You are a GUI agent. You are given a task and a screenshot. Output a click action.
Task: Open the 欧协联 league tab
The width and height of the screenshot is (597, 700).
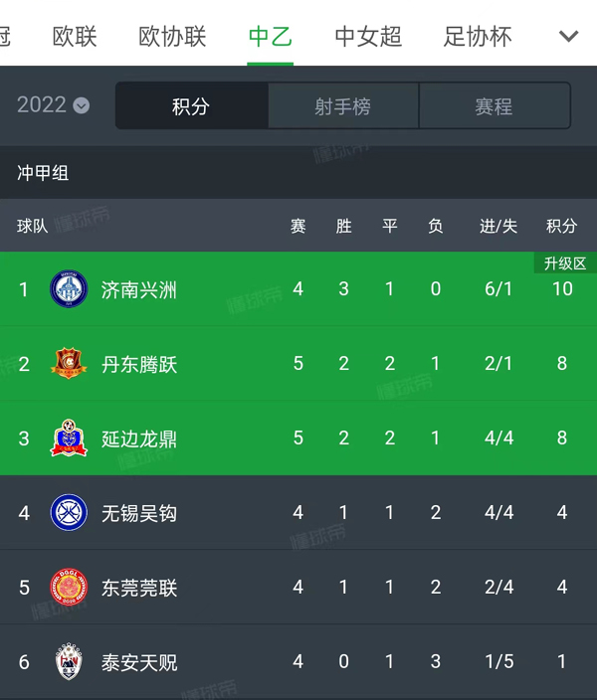tap(172, 37)
